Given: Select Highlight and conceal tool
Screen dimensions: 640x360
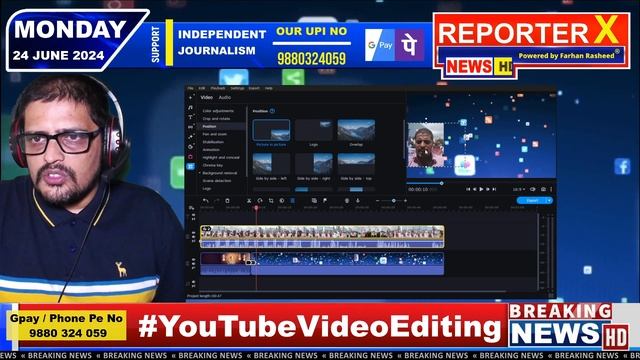Looking at the screenshot, I should pyautogui.click(x=221, y=158).
